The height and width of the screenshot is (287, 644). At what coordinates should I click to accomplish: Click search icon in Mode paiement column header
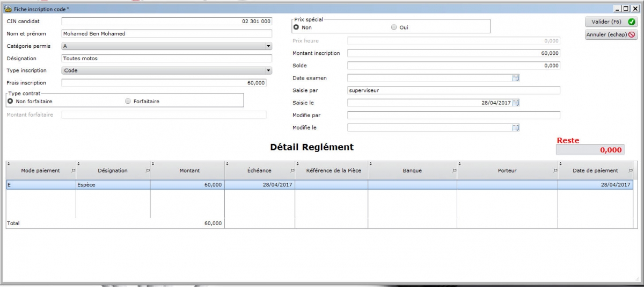pos(73,170)
